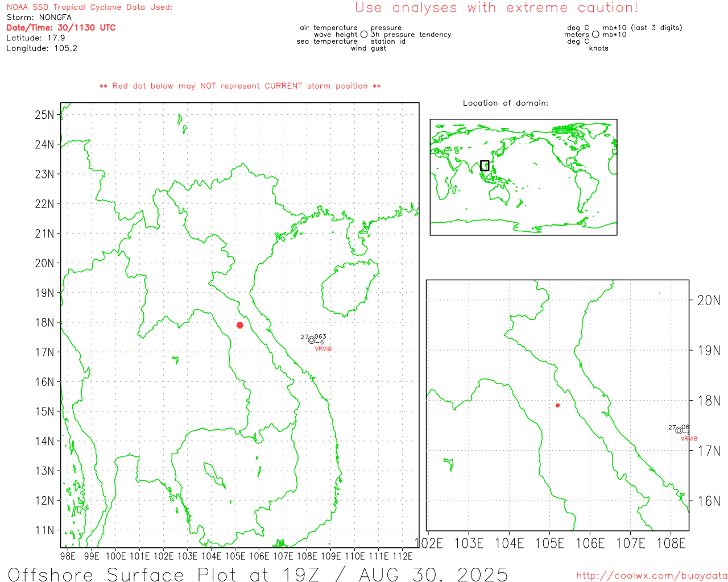
Task: Click the station model legend circle near wave height
Action: pyautogui.click(x=364, y=34)
